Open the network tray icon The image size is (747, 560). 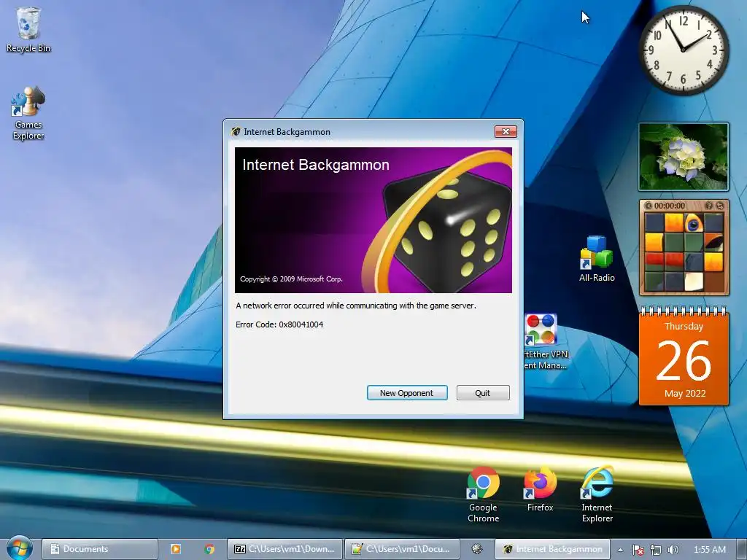pyautogui.click(x=656, y=550)
